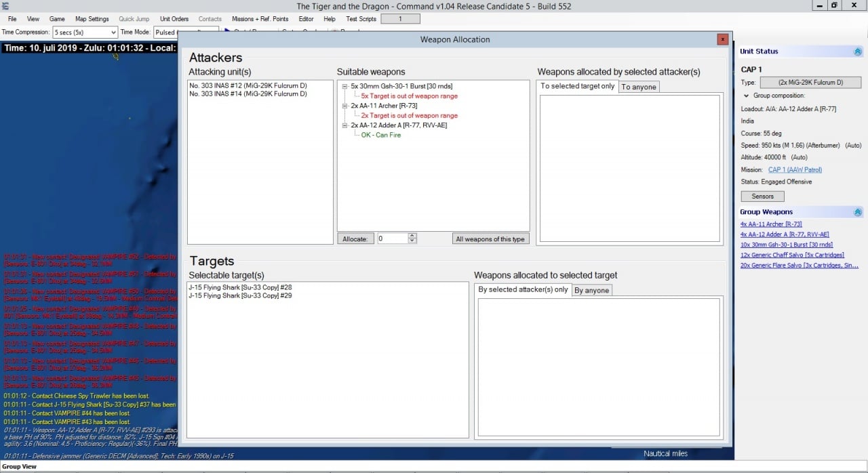Viewport: 868px width, 473px height.
Task: Collapse the AA-12 Adder A tree node
Action: [345, 125]
